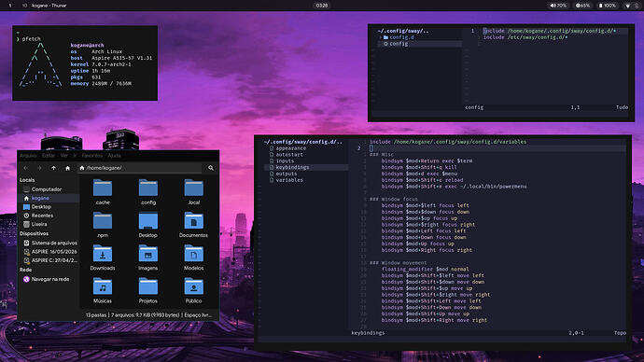
Task: Select the .config folder icon in Thunar
Action: tap(148, 188)
